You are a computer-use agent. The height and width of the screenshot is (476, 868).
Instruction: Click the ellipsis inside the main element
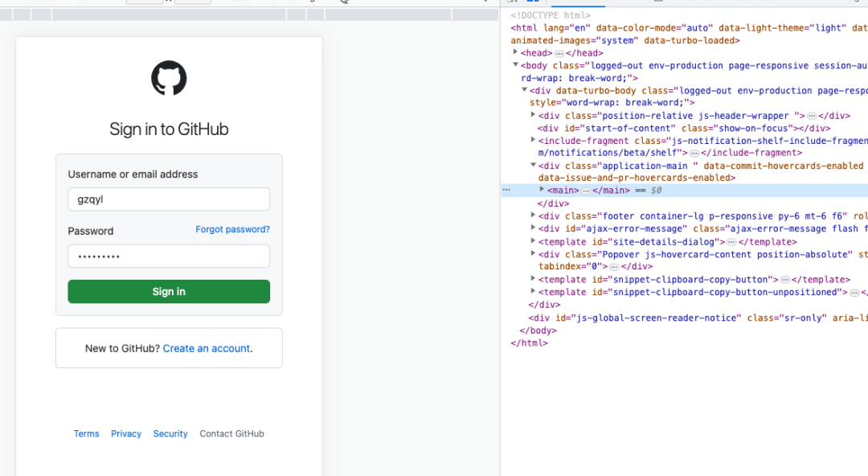586,191
